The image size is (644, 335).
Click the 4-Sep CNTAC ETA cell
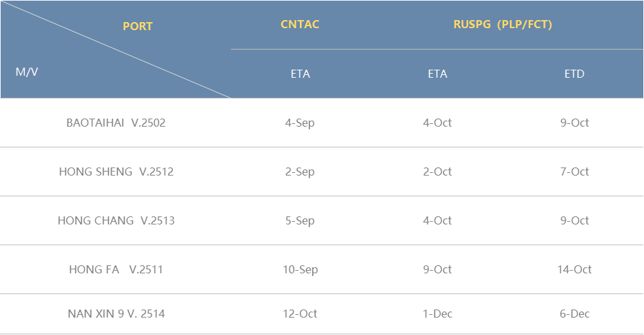pos(300,123)
